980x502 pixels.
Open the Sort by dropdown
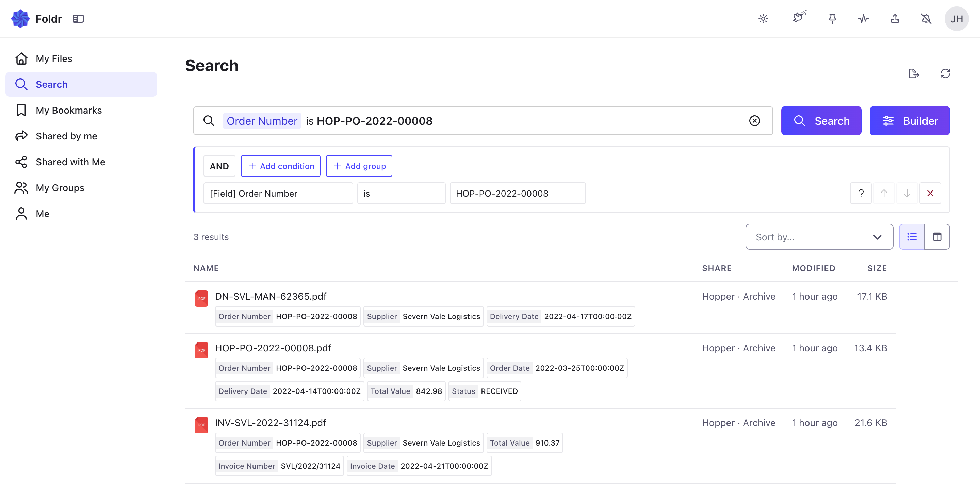pyautogui.click(x=819, y=237)
